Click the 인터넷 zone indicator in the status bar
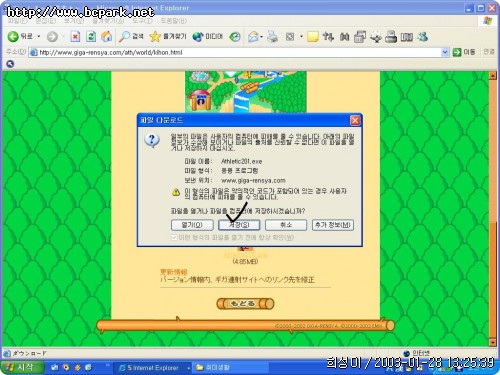This screenshot has height=375, width=500. pos(417,353)
